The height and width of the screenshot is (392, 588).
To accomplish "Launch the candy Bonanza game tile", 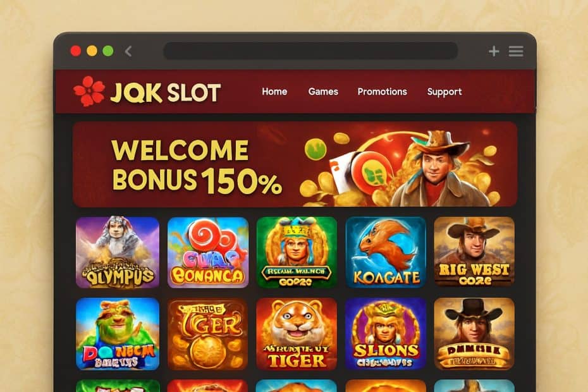I will pyautogui.click(x=208, y=252).
